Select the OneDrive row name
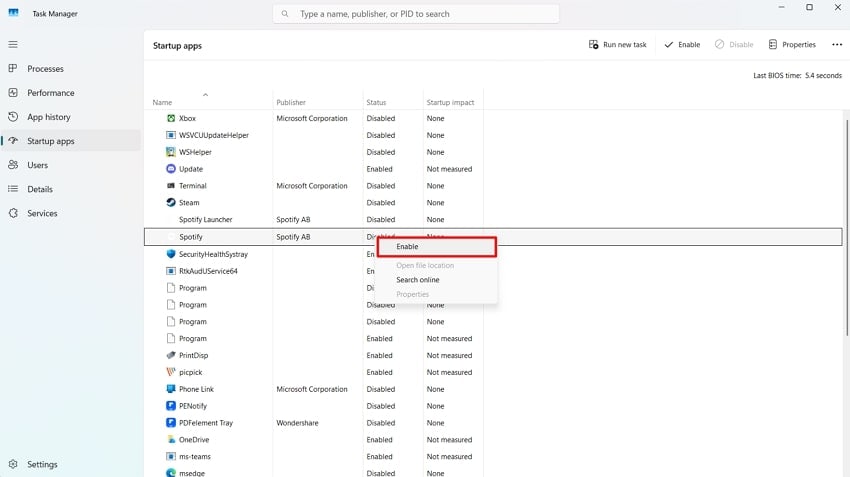 pyautogui.click(x=194, y=439)
